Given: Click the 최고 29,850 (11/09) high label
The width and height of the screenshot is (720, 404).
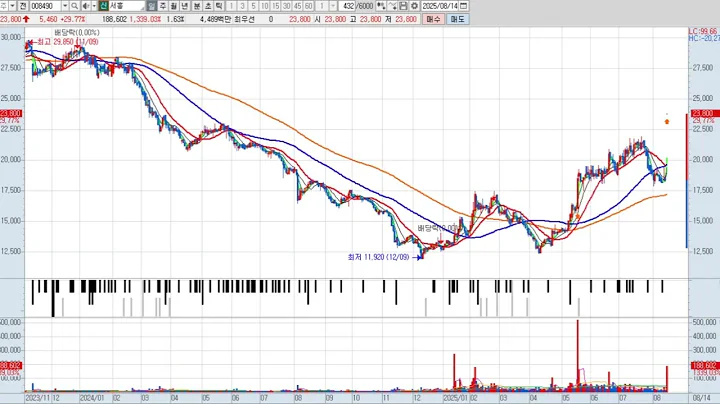Looking at the screenshot, I should [67, 42].
